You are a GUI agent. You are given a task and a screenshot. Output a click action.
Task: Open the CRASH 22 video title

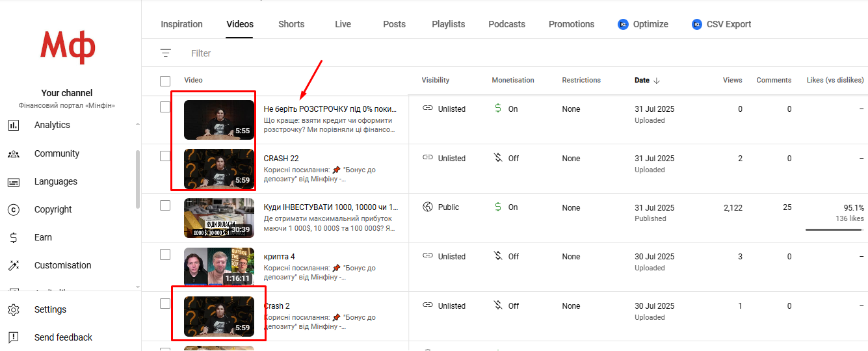tap(281, 159)
